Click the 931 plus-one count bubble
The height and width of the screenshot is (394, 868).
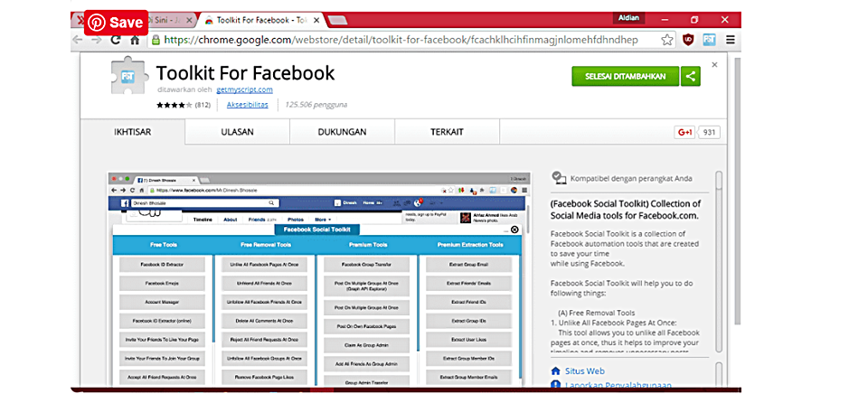point(709,133)
